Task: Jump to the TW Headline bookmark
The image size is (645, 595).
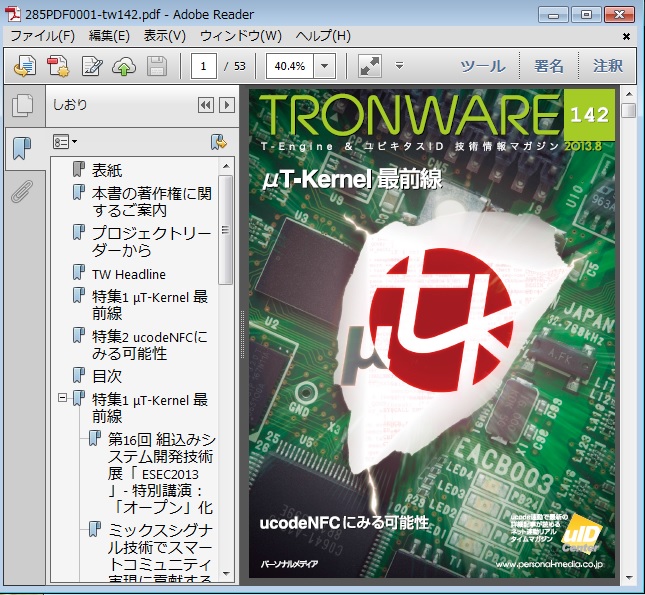Action: tap(129, 274)
